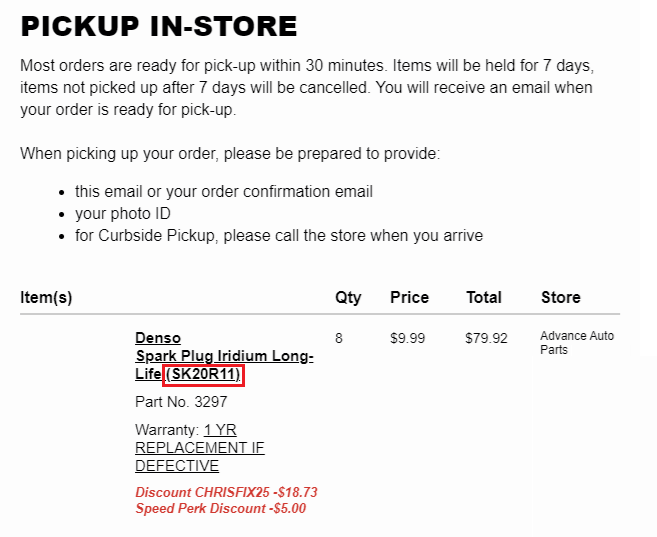Click the REPLACEMENT IF warranty text
This screenshot has height=537, width=657.
click(x=199, y=448)
